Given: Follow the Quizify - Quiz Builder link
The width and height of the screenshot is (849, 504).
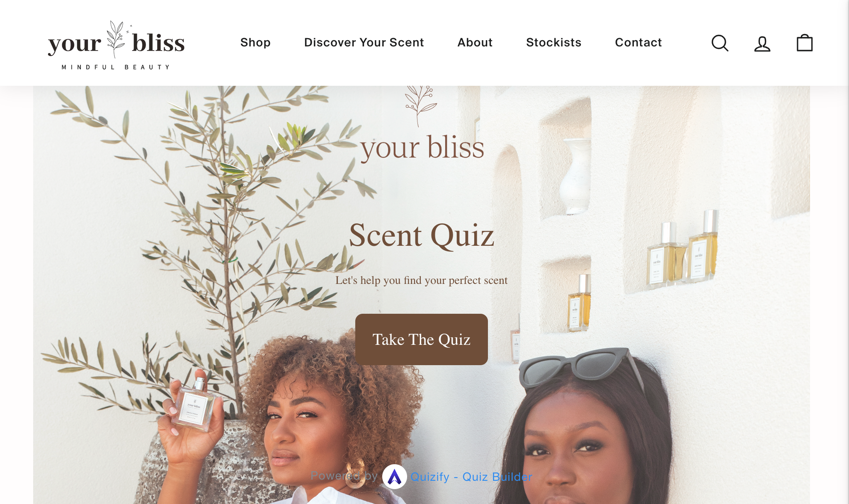Looking at the screenshot, I should click(471, 477).
